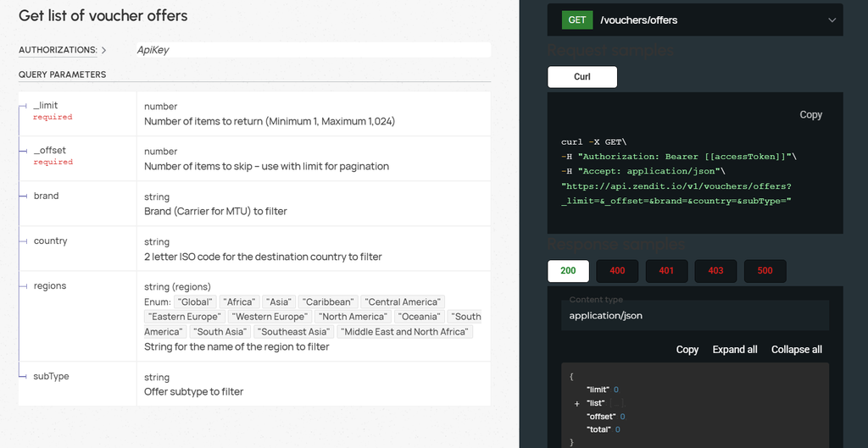The height and width of the screenshot is (448, 868).
Task: Click the required label under _offset
Action: [x=53, y=163]
